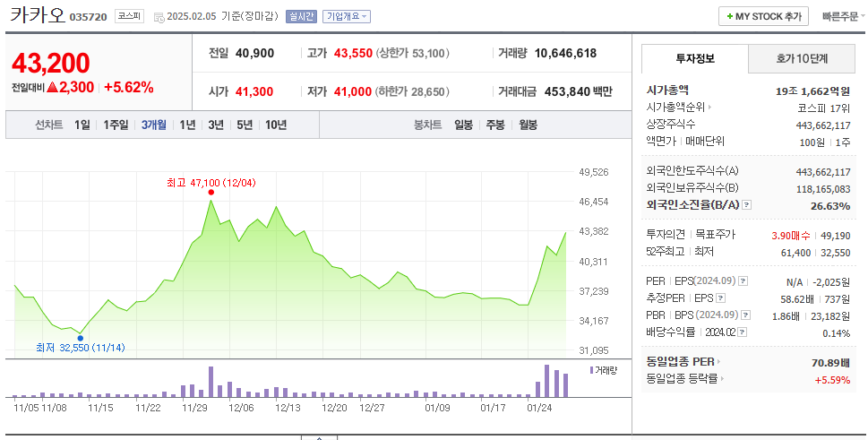Select the 3개월 line chart period
Image resolution: width=868 pixels, height=440 pixels.
[x=154, y=125]
